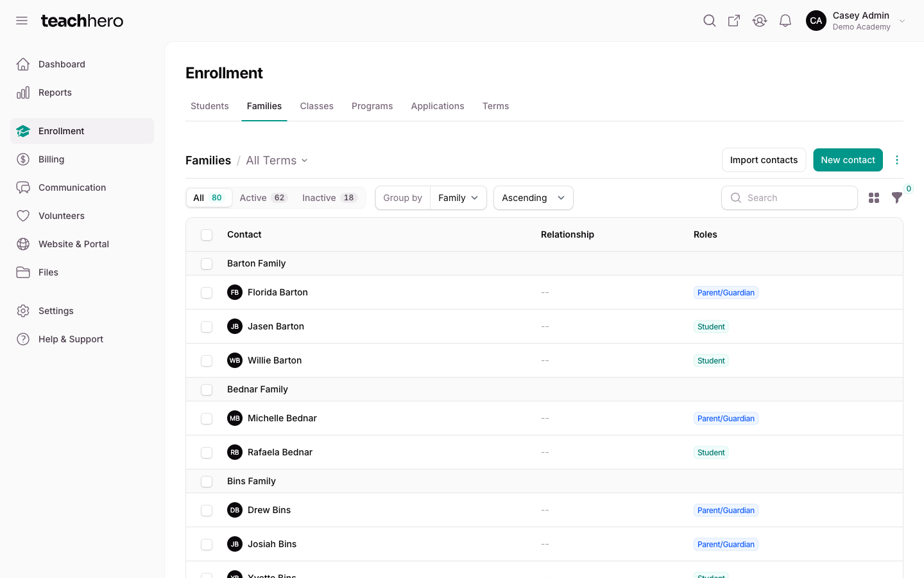Click the Reports bar chart icon
This screenshot has height=578, width=924.
tap(23, 92)
